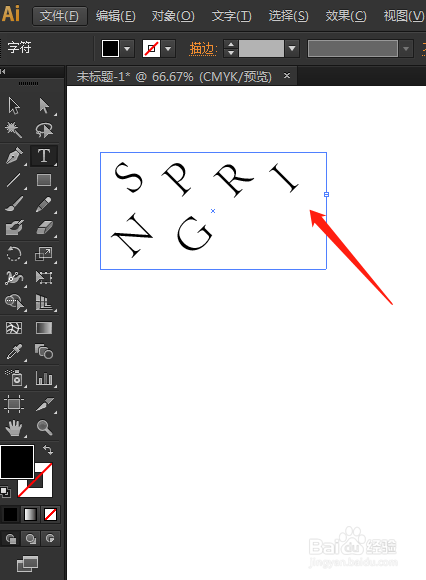Click the large black Fill swatch in toolbox

point(17,462)
